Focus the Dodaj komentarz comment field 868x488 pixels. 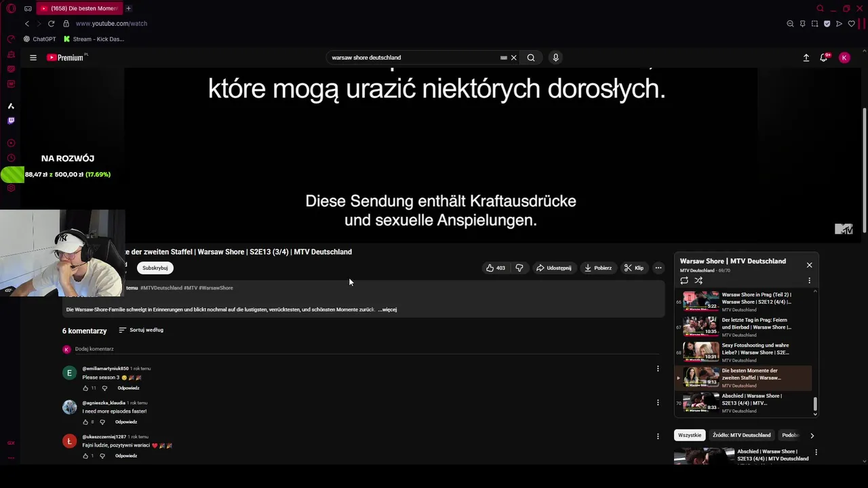click(366, 349)
